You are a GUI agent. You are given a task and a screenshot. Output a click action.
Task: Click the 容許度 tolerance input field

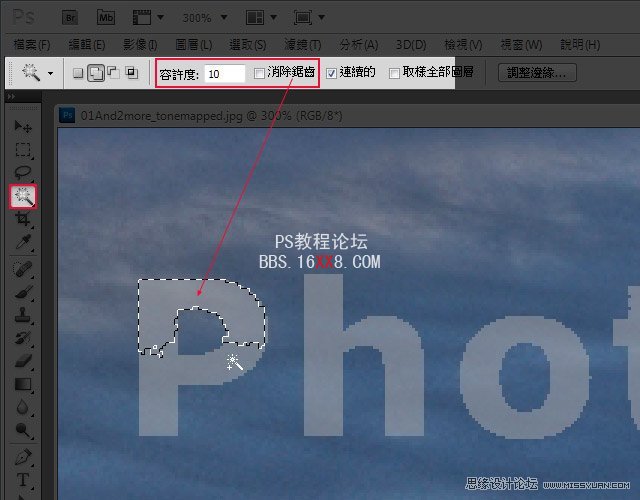(x=224, y=74)
